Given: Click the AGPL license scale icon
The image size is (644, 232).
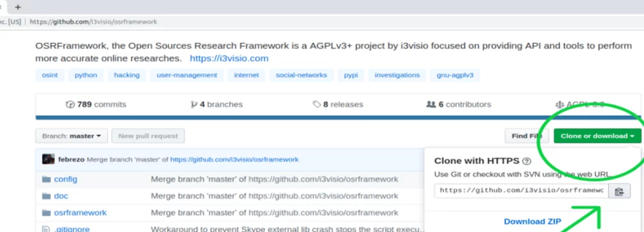Looking at the screenshot, I should pyautogui.click(x=560, y=104).
